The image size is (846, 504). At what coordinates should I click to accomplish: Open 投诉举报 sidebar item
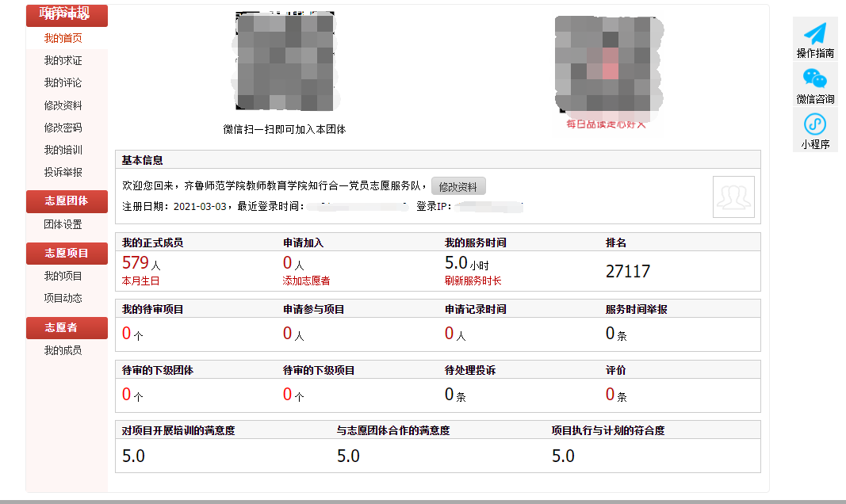click(x=63, y=172)
